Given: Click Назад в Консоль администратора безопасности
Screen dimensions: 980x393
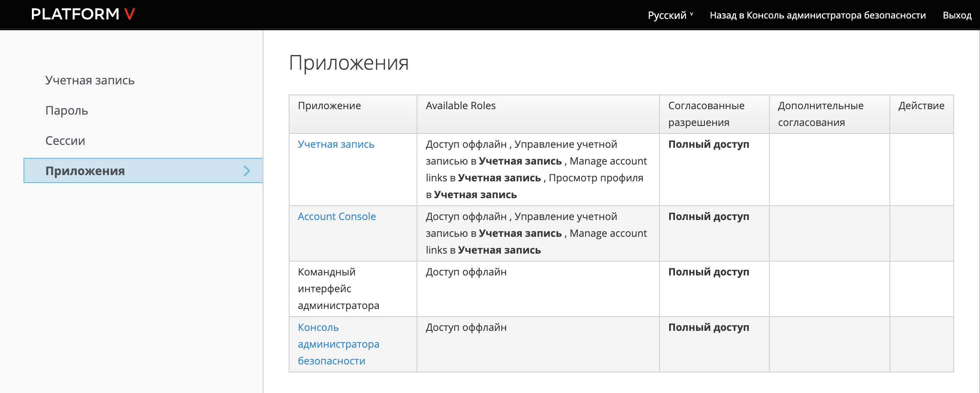Looking at the screenshot, I should pyautogui.click(x=818, y=15).
